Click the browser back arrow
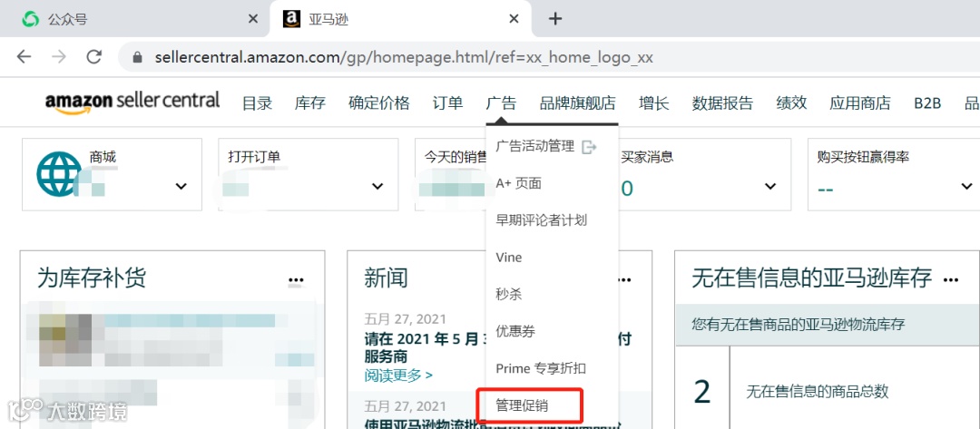The width and height of the screenshot is (980, 429). click(x=24, y=57)
